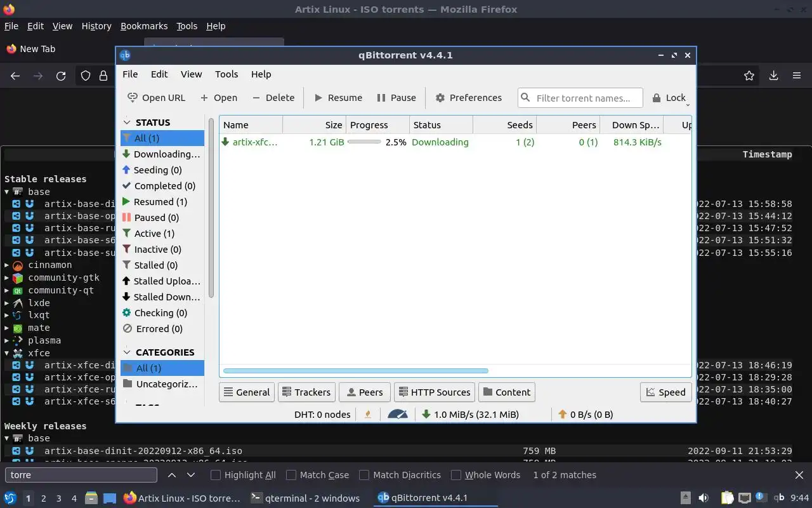812x508 pixels.
Task: Go to previous find match arrow
Action: click(172, 475)
